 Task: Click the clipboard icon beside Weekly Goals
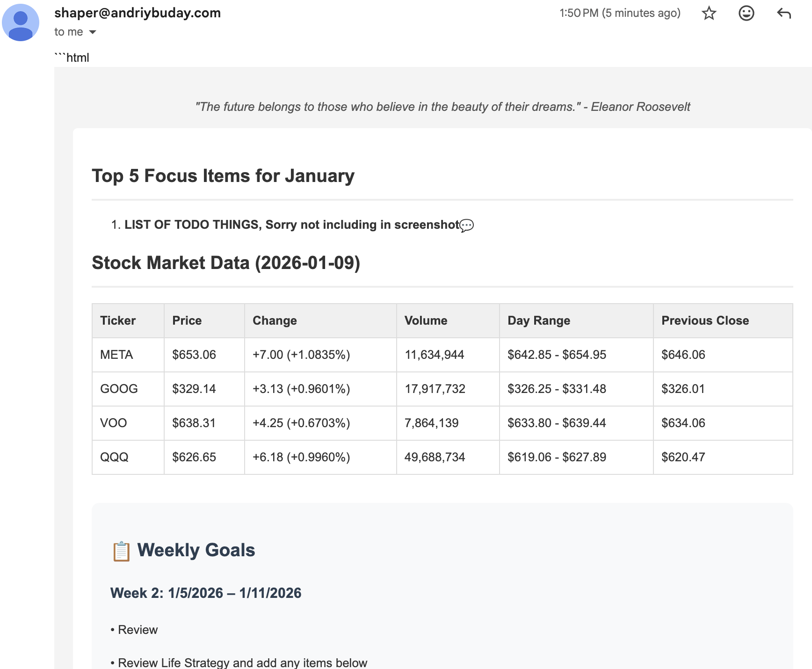121,551
